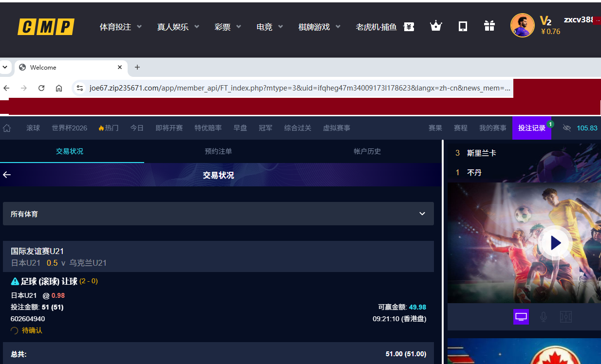Open a new browser tab with plus
Viewport: 601px width, 364px height.
coord(137,67)
